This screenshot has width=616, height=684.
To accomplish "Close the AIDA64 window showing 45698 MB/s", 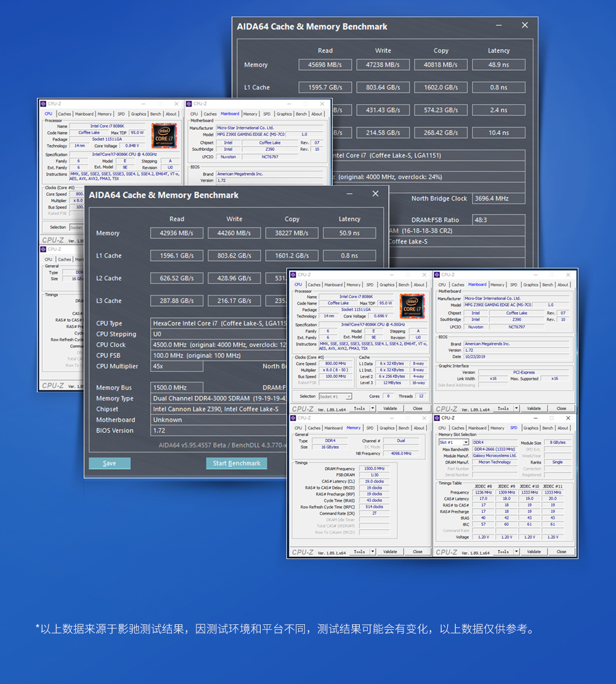I will pyautogui.click(x=525, y=25).
